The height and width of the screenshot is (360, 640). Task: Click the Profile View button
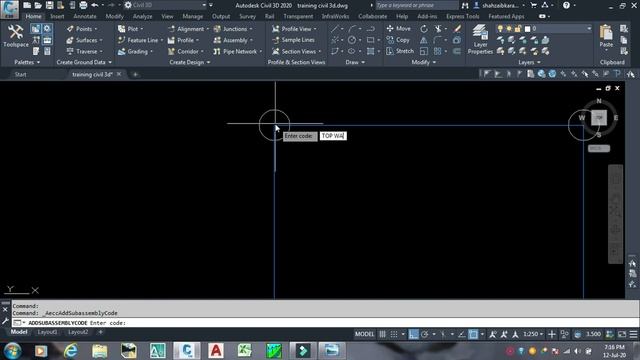294,29
